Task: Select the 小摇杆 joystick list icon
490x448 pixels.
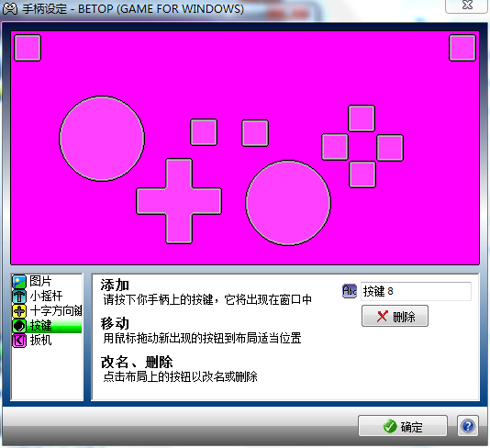Action: tap(19, 296)
